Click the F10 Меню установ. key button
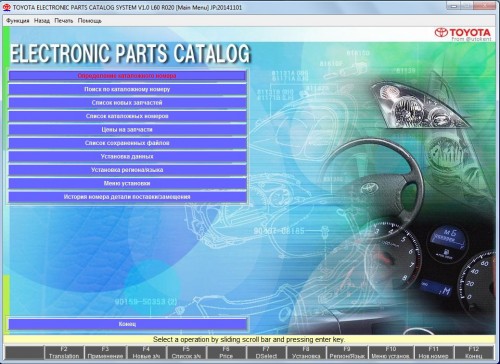 click(391, 353)
